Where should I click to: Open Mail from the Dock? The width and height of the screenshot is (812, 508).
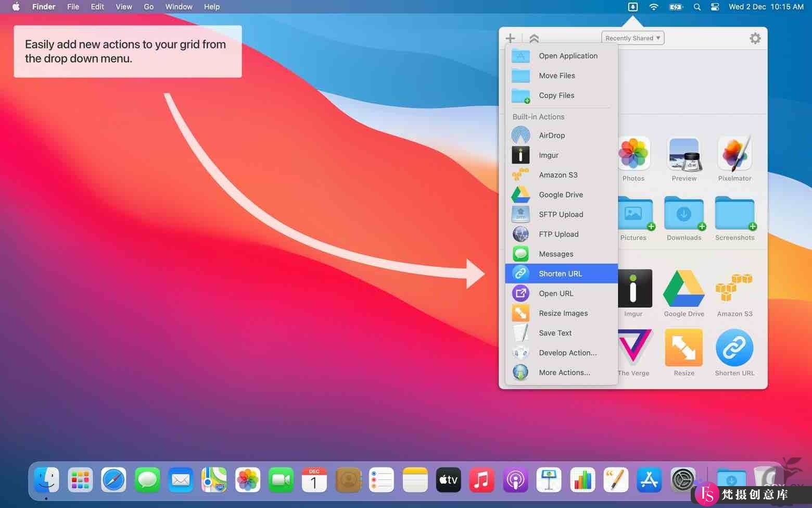click(x=181, y=480)
